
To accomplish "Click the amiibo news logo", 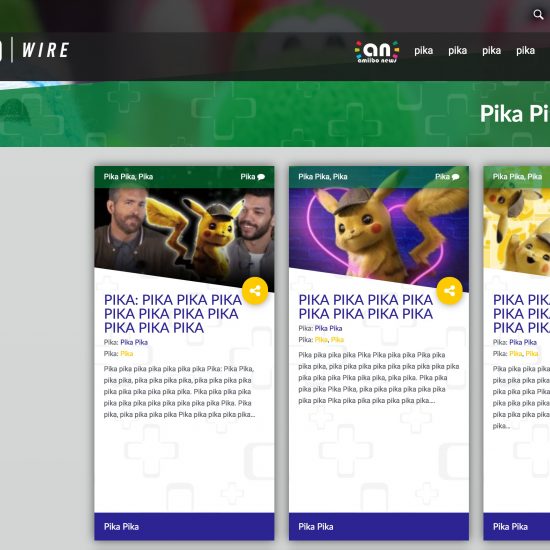I will (x=377, y=52).
